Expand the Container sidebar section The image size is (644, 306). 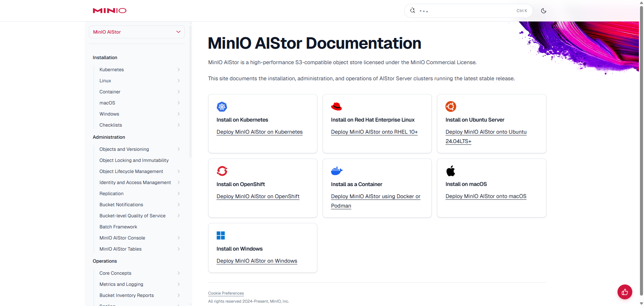point(178,92)
